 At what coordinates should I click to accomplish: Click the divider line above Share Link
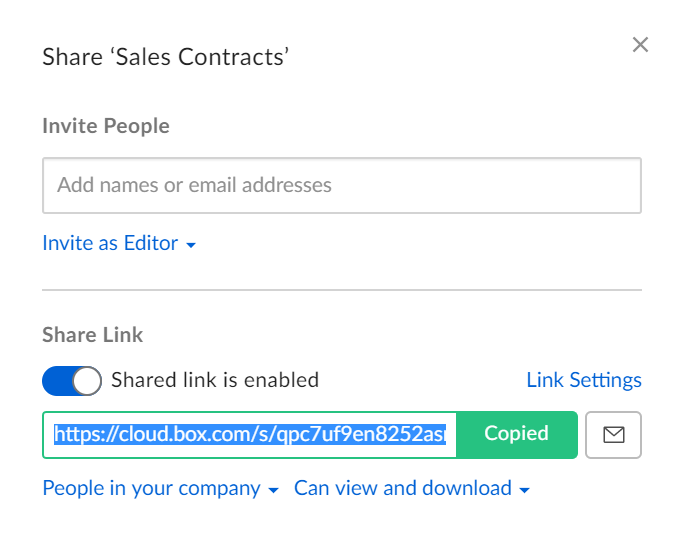click(341, 290)
